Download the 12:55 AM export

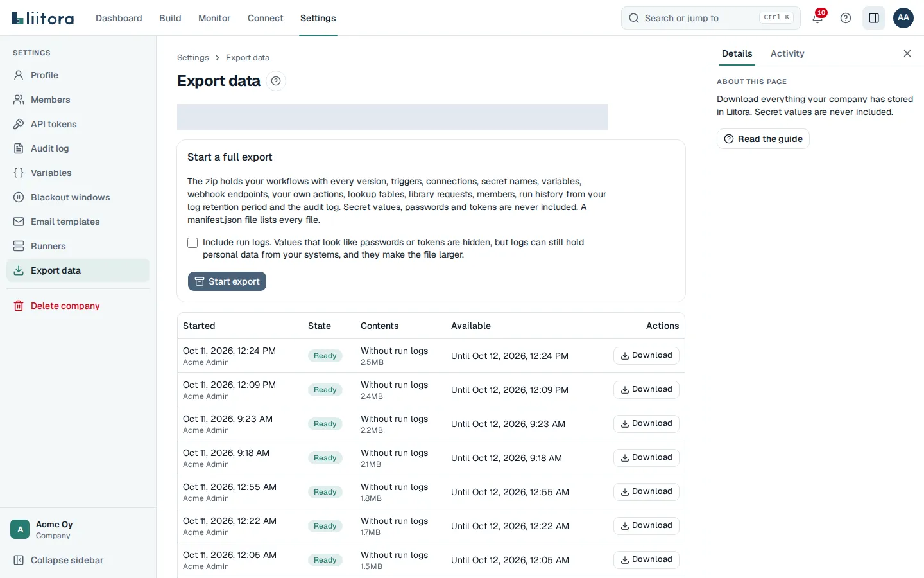tap(646, 492)
